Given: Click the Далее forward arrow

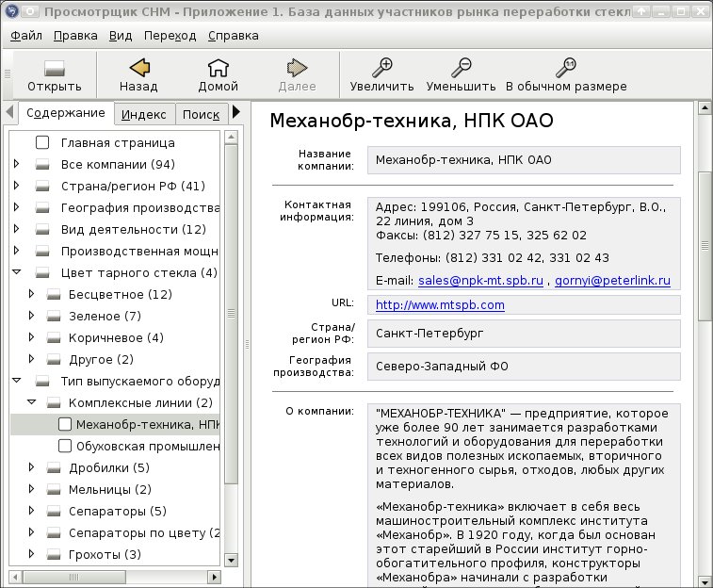Looking at the screenshot, I should click(297, 68).
